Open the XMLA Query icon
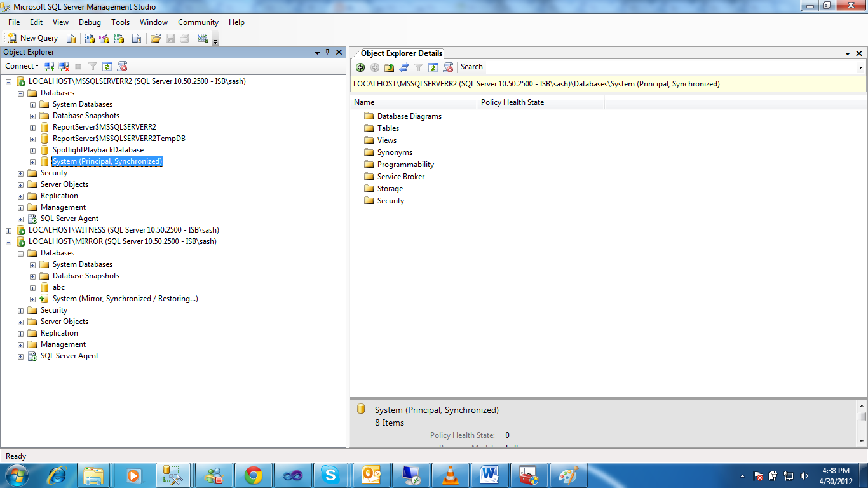The height and width of the screenshot is (488, 868). [x=119, y=38]
